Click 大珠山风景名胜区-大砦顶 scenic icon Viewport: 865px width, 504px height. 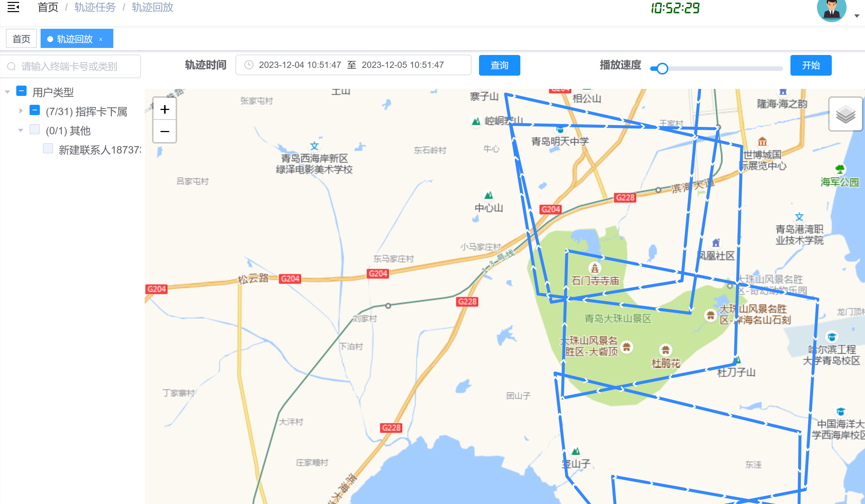(x=627, y=347)
